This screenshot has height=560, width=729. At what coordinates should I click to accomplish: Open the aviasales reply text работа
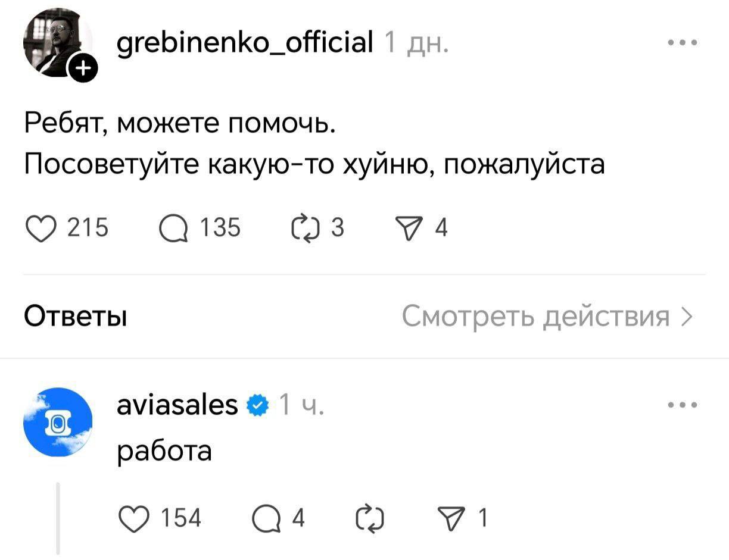coord(164,450)
